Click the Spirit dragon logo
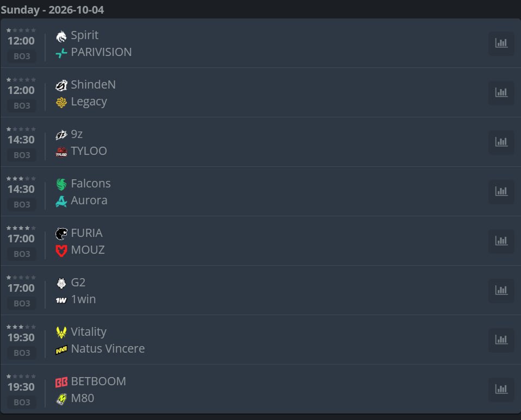The image size is (521, 420). click(x=61, y=36)
